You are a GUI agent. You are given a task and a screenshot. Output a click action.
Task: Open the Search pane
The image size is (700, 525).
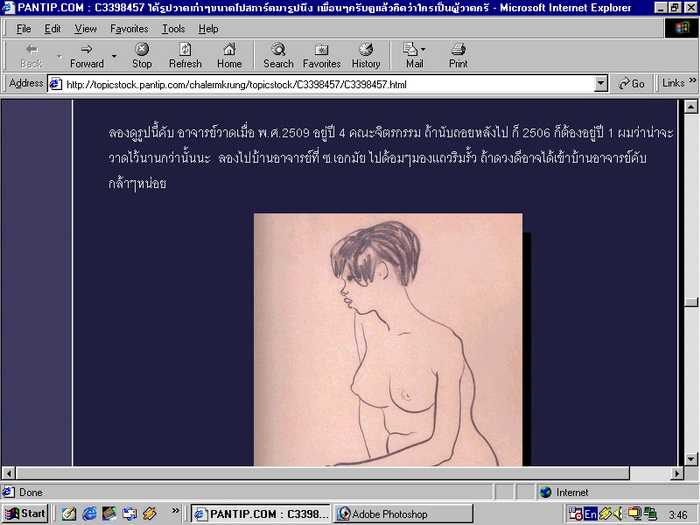pyautogui.click(x=278, y=56)
